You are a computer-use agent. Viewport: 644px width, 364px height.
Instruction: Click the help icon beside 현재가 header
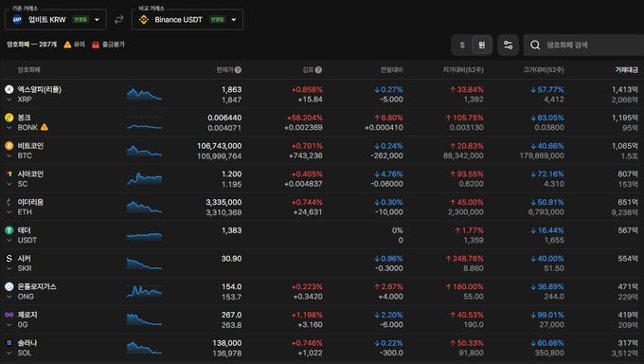[238, 70]
